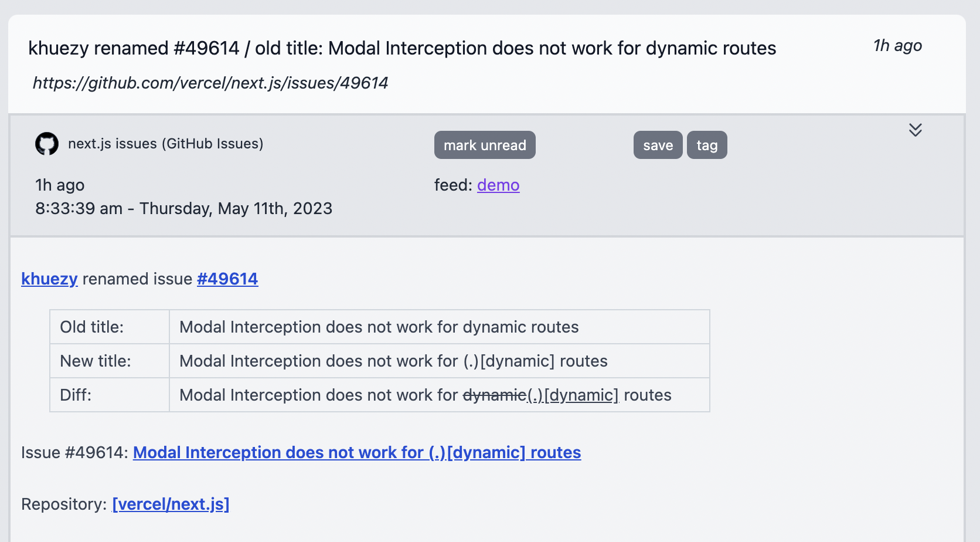The image size is (980, 542).
Task: Click the feed name 'next.js issues (GitHub Issues)'
Action: click(166, 144)
